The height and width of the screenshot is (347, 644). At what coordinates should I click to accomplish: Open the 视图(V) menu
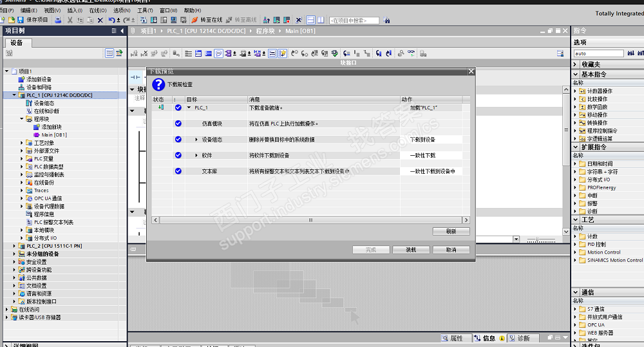click(52, 10)
